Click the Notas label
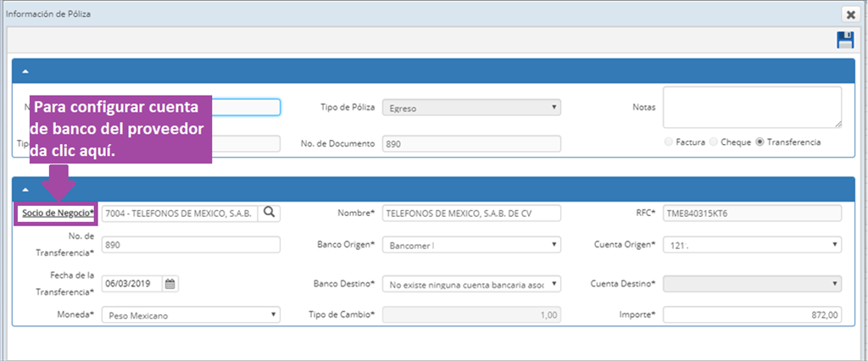This screenshot has height=361, width=868. [x=644, y=108]
